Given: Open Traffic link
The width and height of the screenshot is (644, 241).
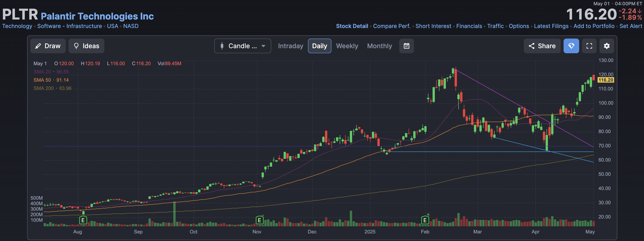Looking at the screenshot, I should point(495,26).
